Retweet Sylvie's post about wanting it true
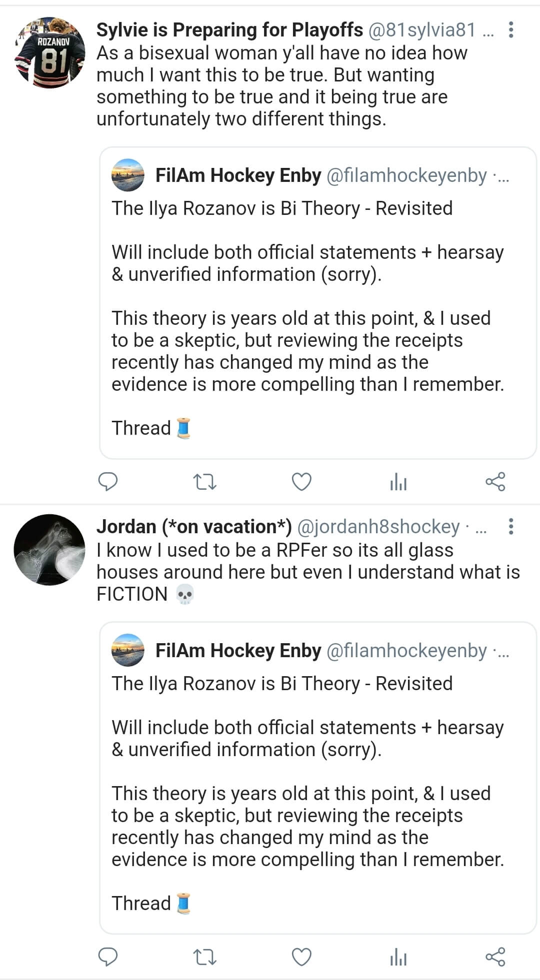 (204, 482)
